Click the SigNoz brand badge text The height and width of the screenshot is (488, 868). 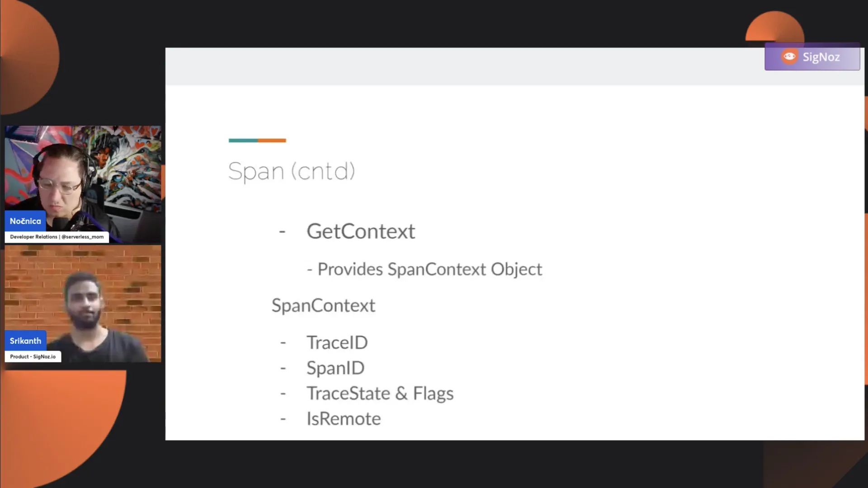821,57
